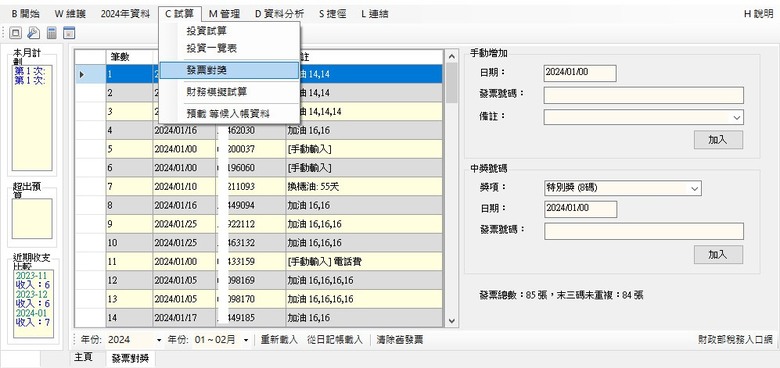Image resolution: width=780 pixels, height=368 pixels.
Task: Select 投資一覽表 from the menu
Action: tap(229, 48)
